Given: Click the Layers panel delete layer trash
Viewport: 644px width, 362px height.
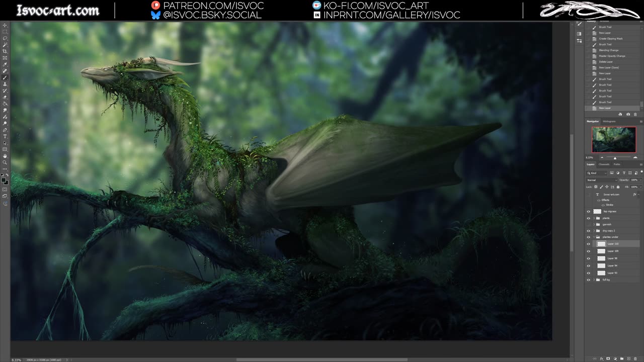Looking at the screenshot, I should [x=635, y=358].
